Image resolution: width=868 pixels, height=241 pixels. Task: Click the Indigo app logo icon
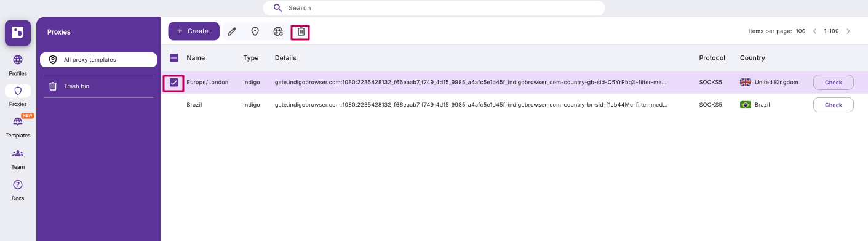(x=18, y=33)
